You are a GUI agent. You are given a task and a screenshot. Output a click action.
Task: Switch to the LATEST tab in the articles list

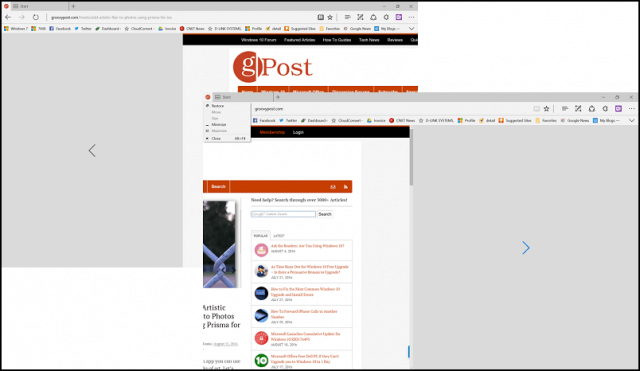click(x=279, y=236)
